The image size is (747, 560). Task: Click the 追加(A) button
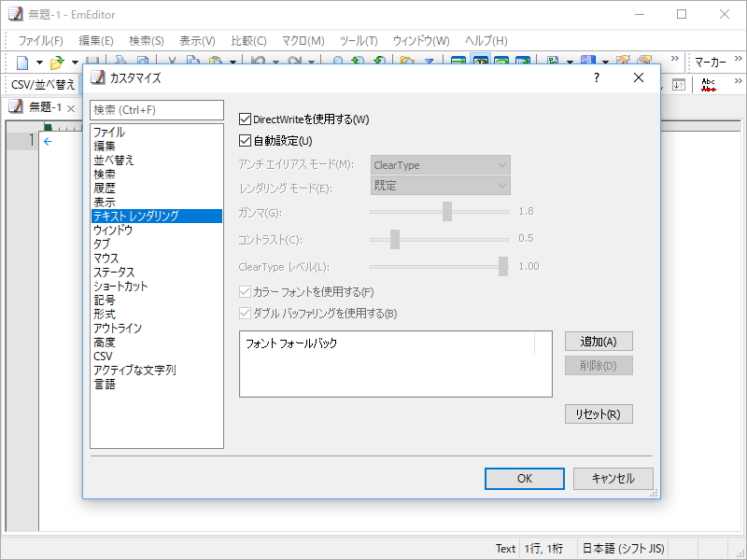(599, 342)
